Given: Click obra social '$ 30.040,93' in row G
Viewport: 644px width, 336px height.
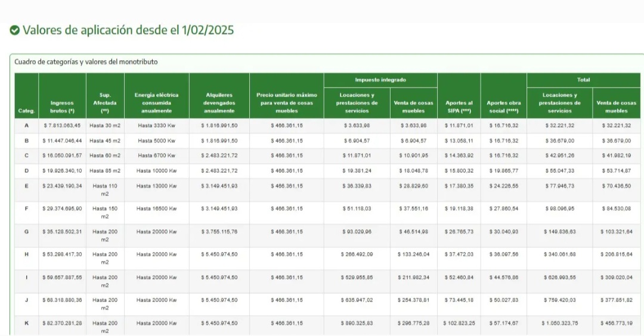Looking at the screenshot, I should click(x=503, y=232).
